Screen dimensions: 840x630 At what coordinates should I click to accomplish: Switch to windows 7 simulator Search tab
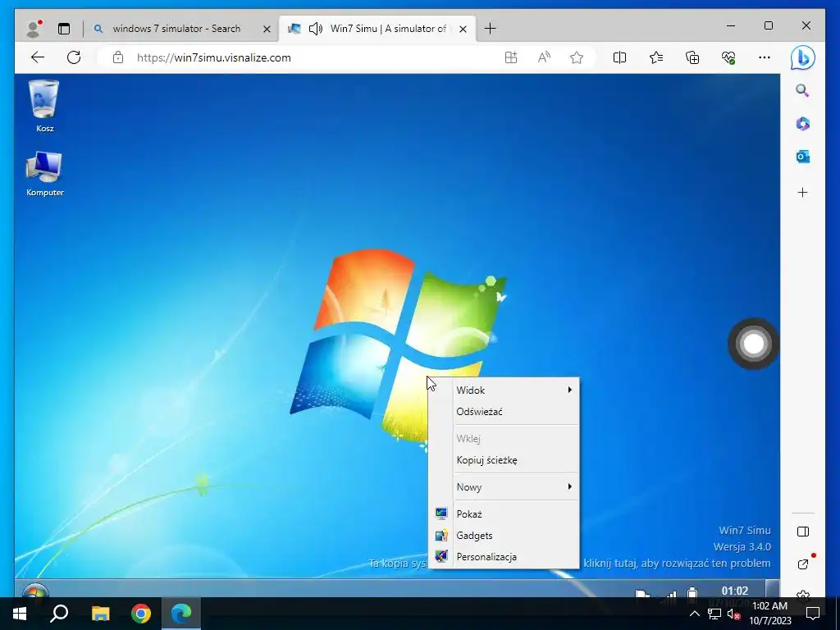(x=181, y=29)
